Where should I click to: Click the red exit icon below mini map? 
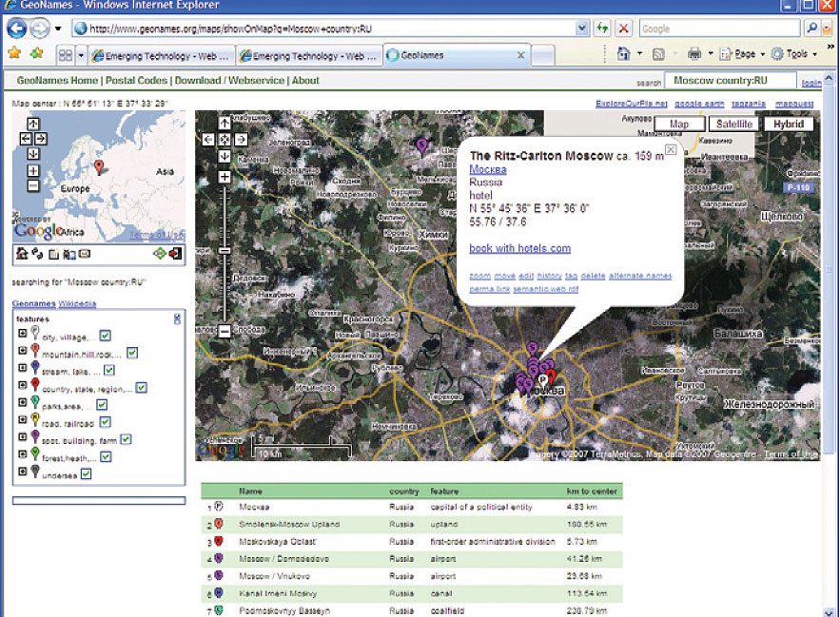point(175,253)
